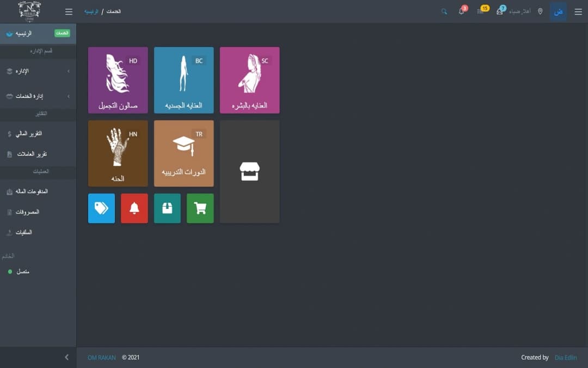Select the SC skin care tile
The height and width of the screenshot is (368, 588).
pyautogui.click(x=249, y=80)
